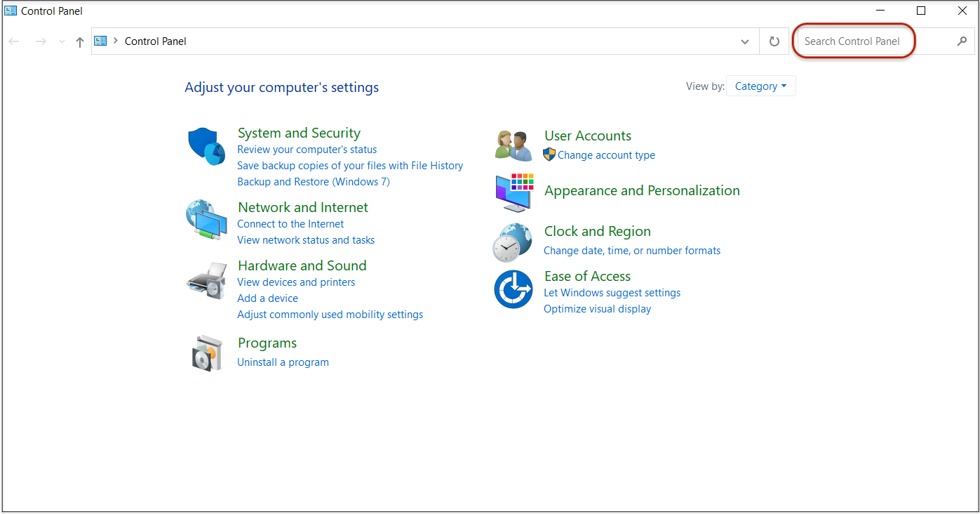Click the Clock and Region icon

point(513,242)
